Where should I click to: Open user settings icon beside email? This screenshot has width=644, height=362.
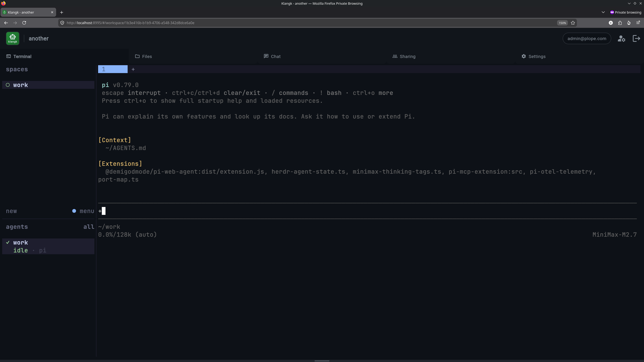coord(622,39)
